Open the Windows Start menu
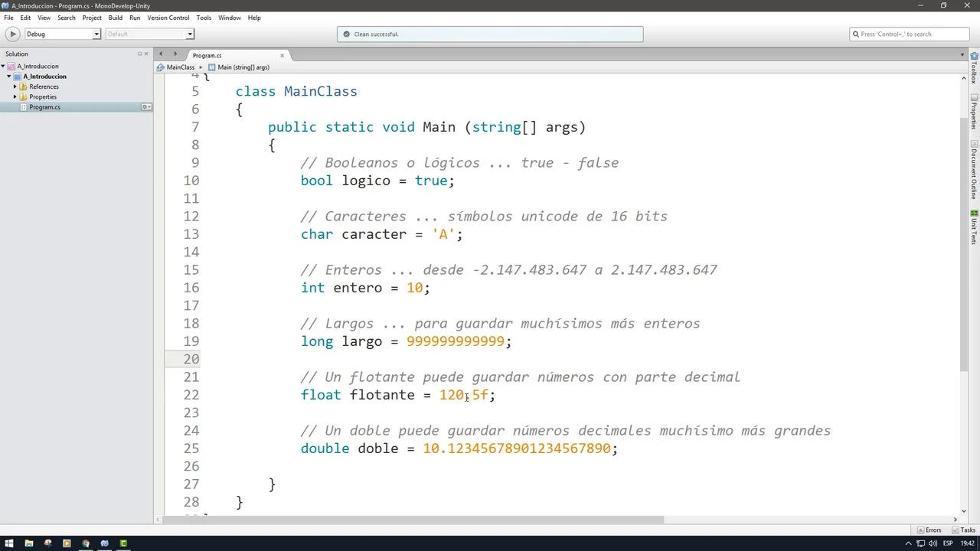The height and width of the screenshot is (551, 980). coord(9,543)
